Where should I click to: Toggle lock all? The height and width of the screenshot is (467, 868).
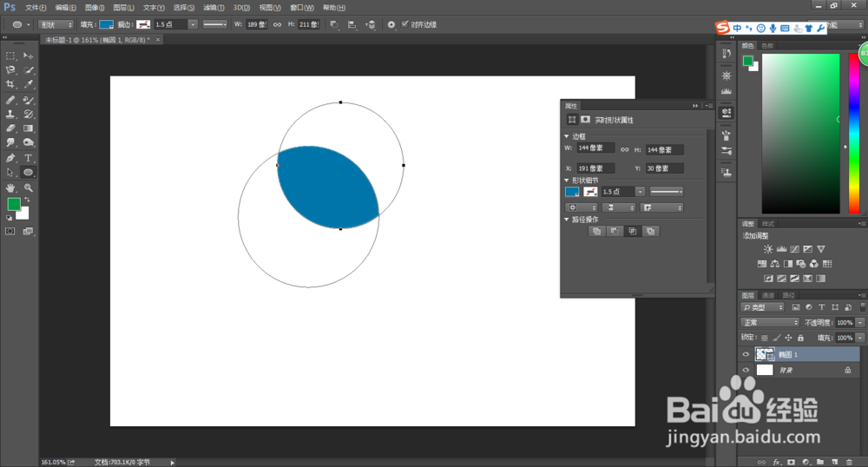800,338
